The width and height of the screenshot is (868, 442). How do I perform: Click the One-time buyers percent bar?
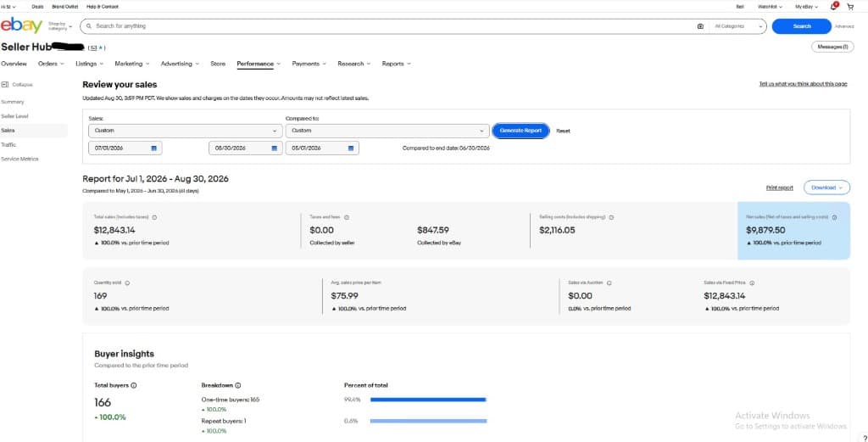point(428,400)
